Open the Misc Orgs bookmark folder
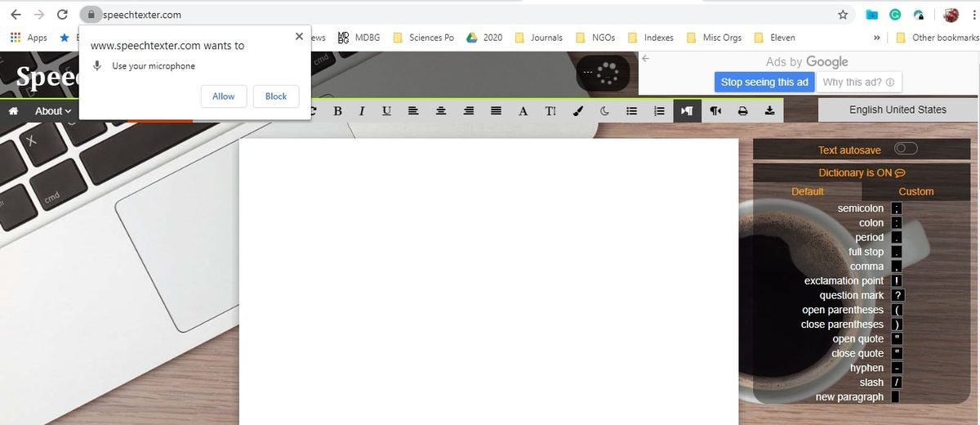The image size is (980, 425). click(714, 38)
